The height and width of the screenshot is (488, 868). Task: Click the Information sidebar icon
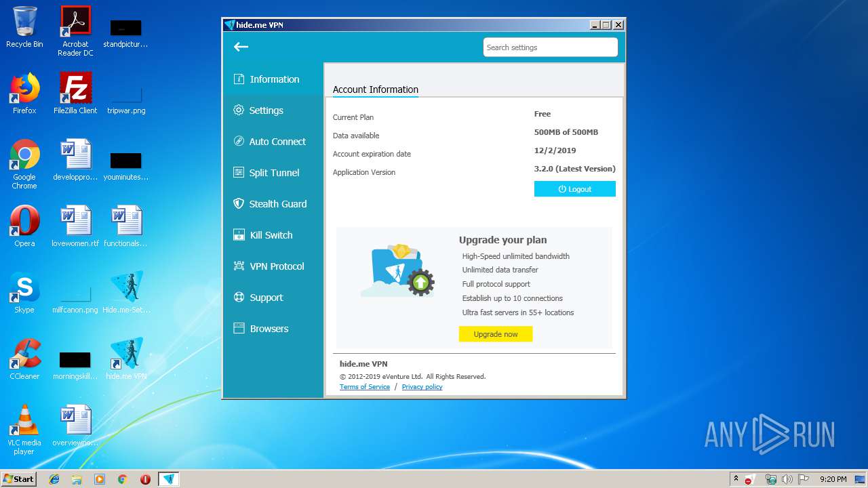[239, 79]
